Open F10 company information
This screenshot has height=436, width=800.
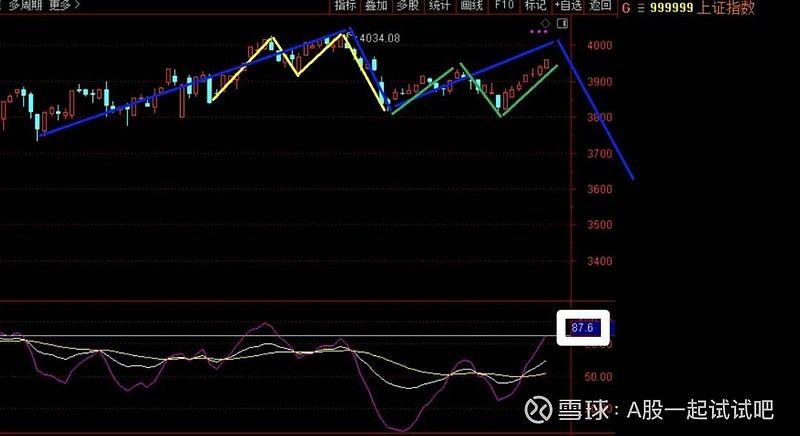tap(504, 6)
